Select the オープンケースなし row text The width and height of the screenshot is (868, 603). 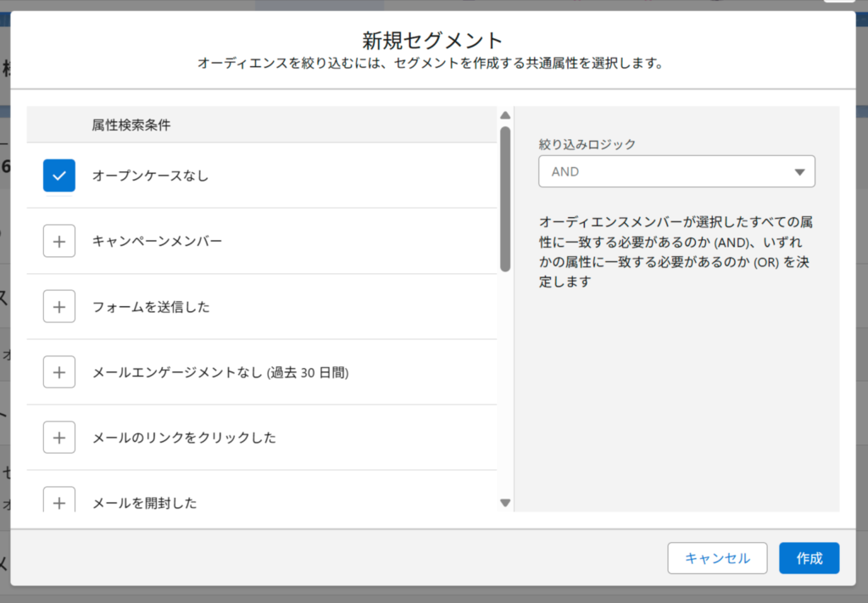click(150, 176)
